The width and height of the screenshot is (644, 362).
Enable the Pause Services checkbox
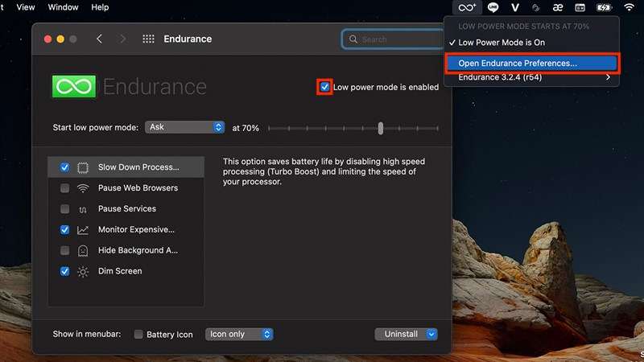click(x=64, y=209)
